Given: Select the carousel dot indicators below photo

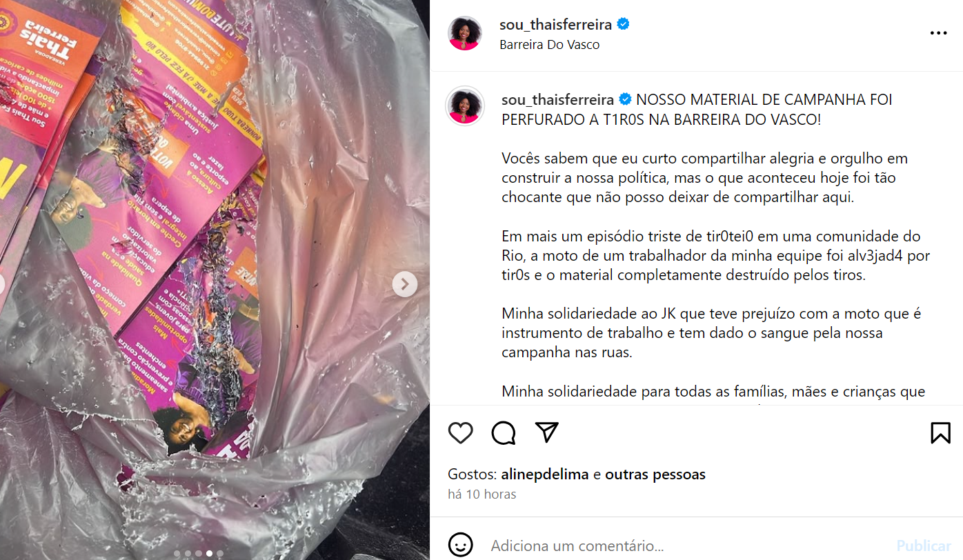Looking at the screenshot, I should [x=198, y=553].
